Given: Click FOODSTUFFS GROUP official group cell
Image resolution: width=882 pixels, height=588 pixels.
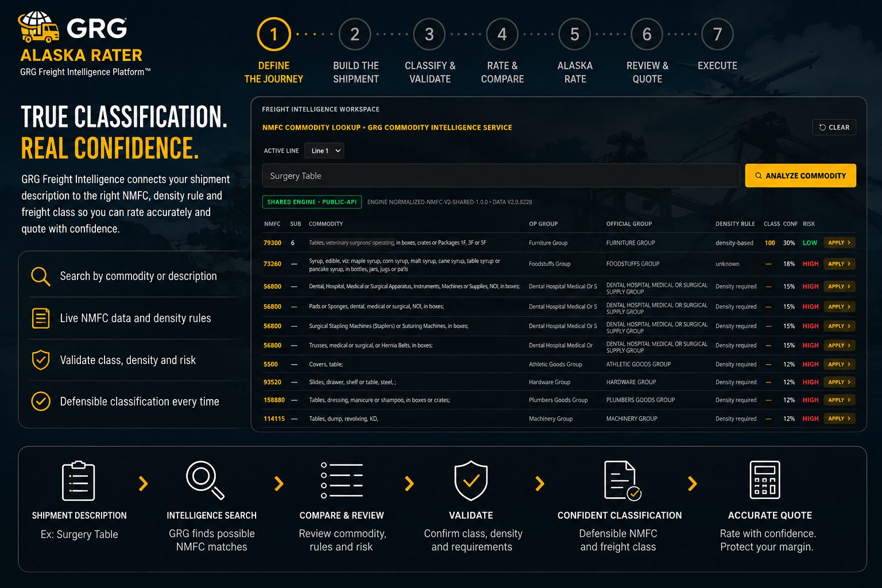Looking at the screenshot, I should [633, 264].
